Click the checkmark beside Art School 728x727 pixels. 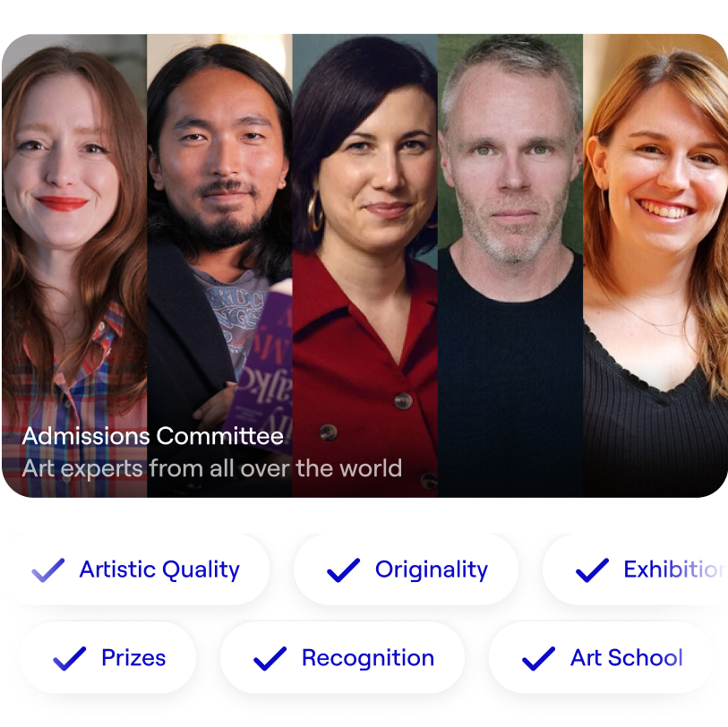[538, 658]
